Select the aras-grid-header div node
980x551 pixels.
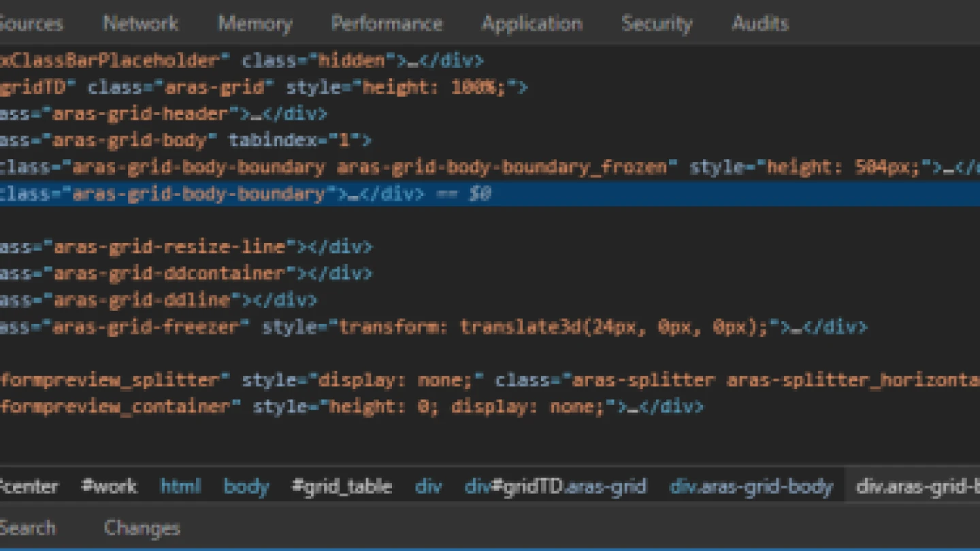pyautogui.click(x=163, y=114)
